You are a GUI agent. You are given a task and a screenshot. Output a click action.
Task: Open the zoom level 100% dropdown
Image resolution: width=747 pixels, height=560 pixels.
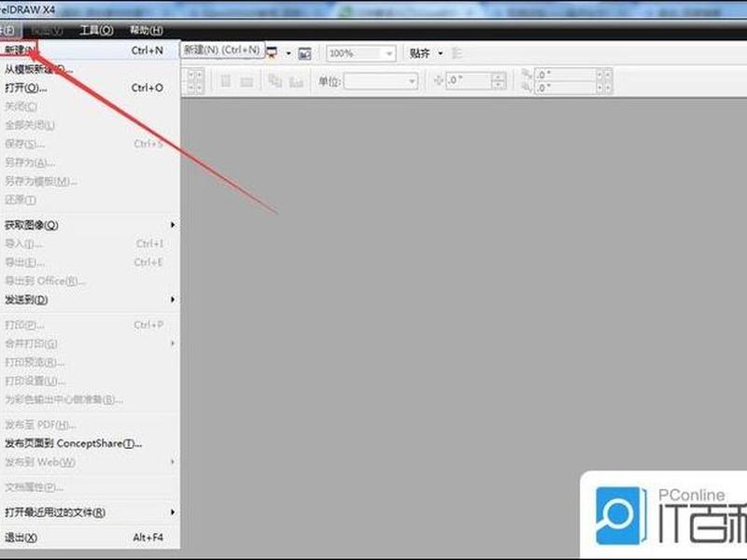[389, 54]
